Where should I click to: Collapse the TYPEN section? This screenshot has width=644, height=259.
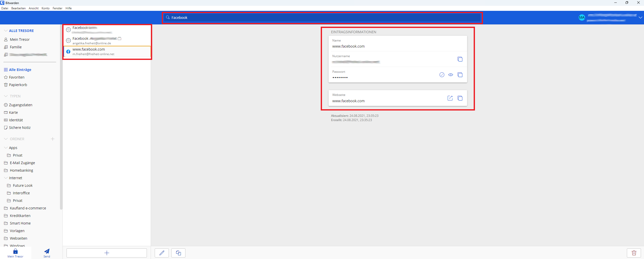[6, 96]
